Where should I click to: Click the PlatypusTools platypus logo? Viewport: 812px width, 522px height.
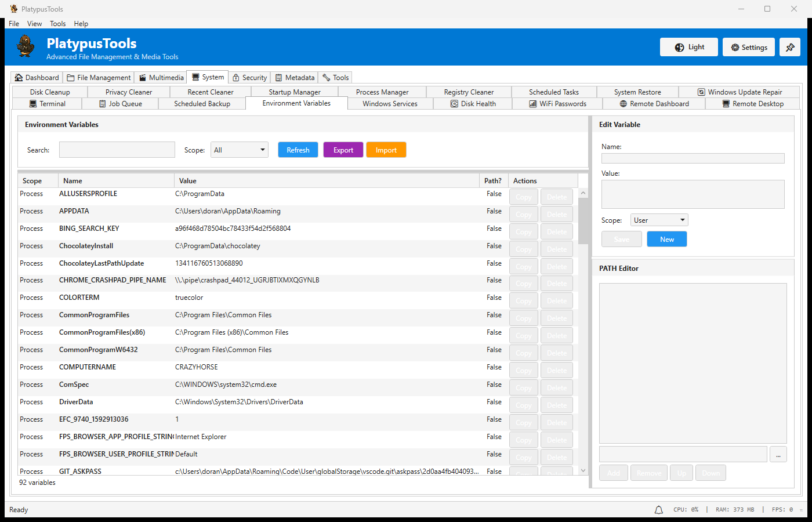(26, 46)
